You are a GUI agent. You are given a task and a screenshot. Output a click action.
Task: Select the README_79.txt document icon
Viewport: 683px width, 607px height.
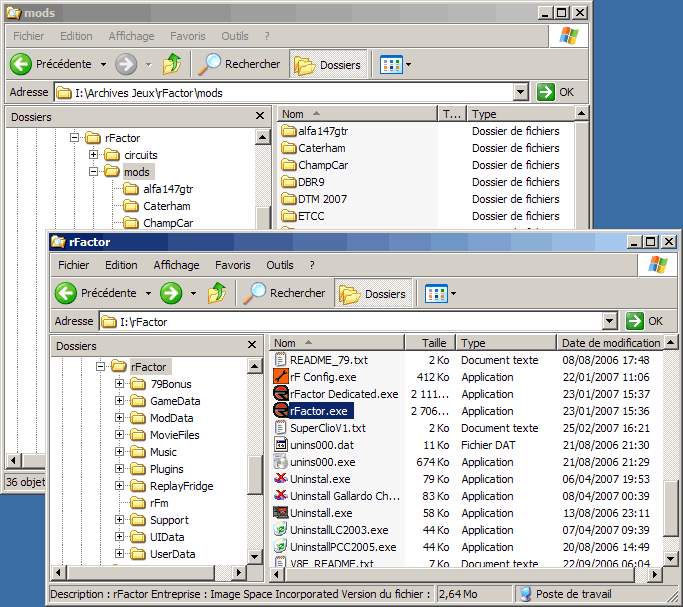(281, 359)
